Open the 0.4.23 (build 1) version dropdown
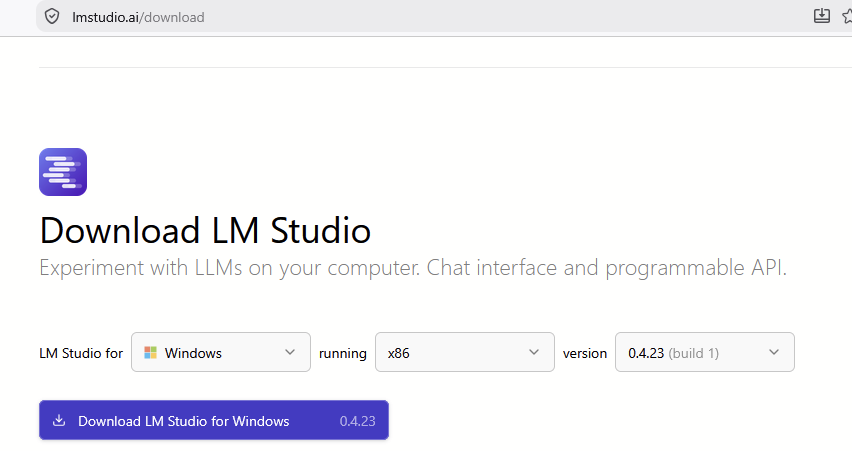This screenshot has width=852, height=451. pos(705,352)
